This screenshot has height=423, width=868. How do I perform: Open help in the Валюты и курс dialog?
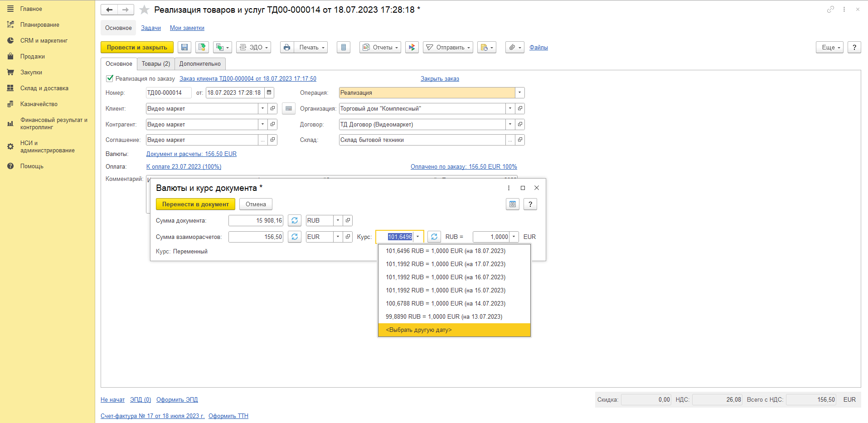(x=530, y=204)
